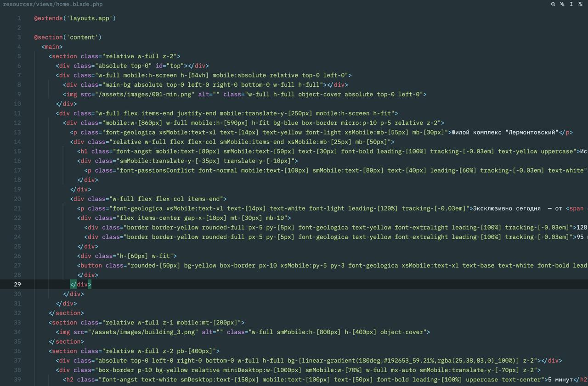Click line number 1 in gutter
Screen dimensions: 588x386
point(19,18)
